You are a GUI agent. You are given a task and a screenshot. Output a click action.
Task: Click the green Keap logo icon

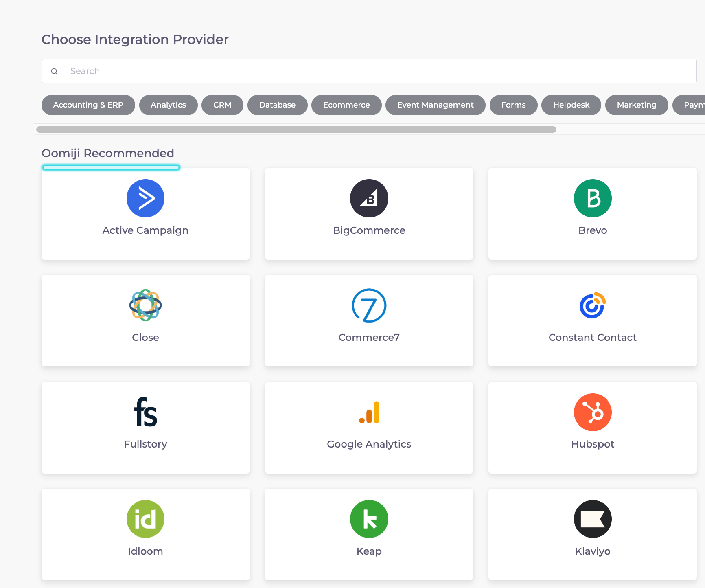coord(369,519)
